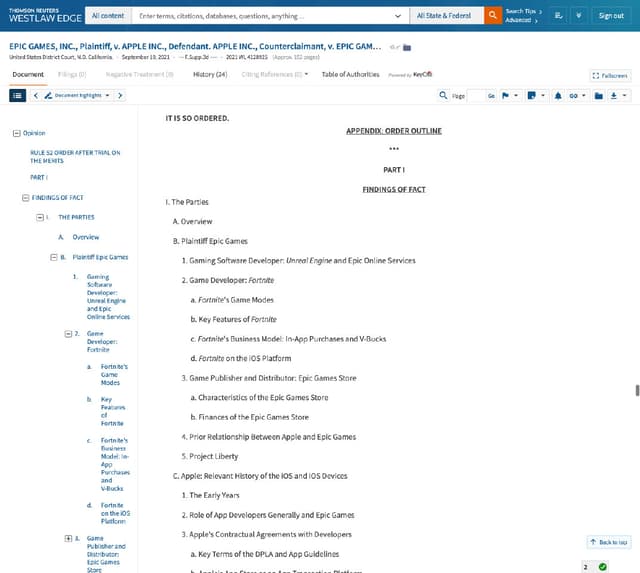
Task: Click the search-within-document magnifier icon
Action: pos(443,95)
